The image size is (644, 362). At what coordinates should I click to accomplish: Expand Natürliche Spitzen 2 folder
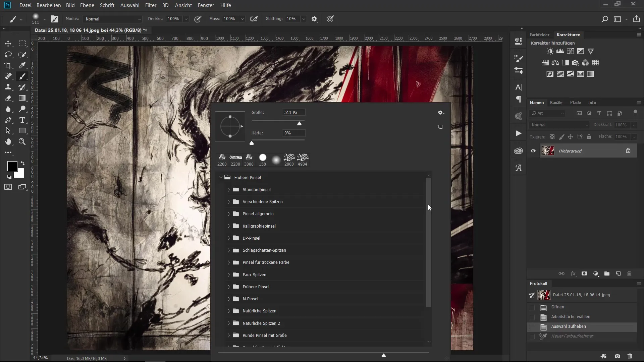[229, 323]
